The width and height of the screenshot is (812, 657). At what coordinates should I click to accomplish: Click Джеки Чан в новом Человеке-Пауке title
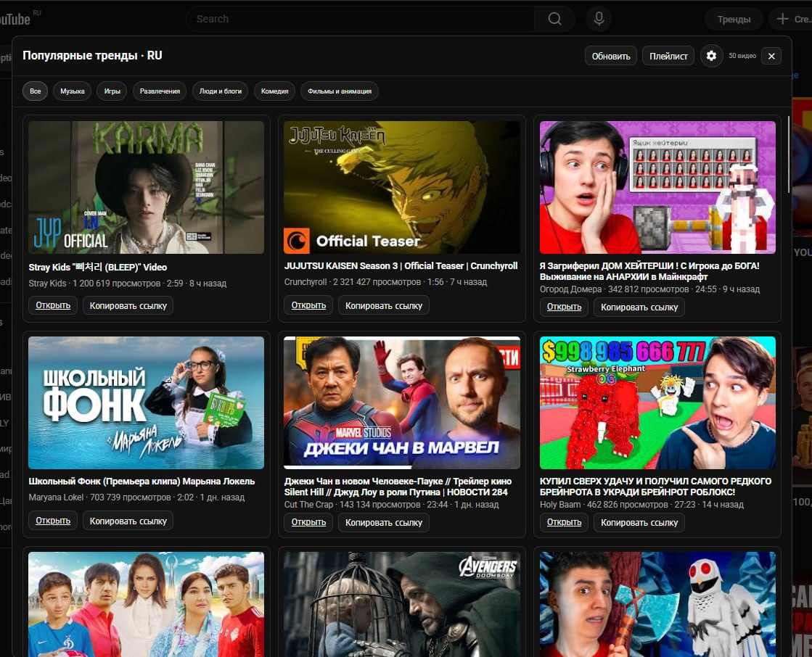(398, 487)
